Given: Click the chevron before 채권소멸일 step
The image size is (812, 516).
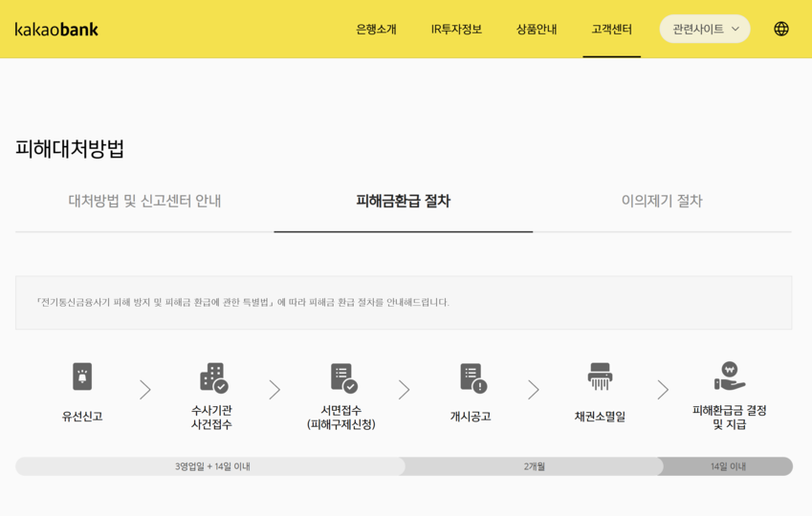Looking at the screenshot, I should pyautogui.click(x=534, y=390).
